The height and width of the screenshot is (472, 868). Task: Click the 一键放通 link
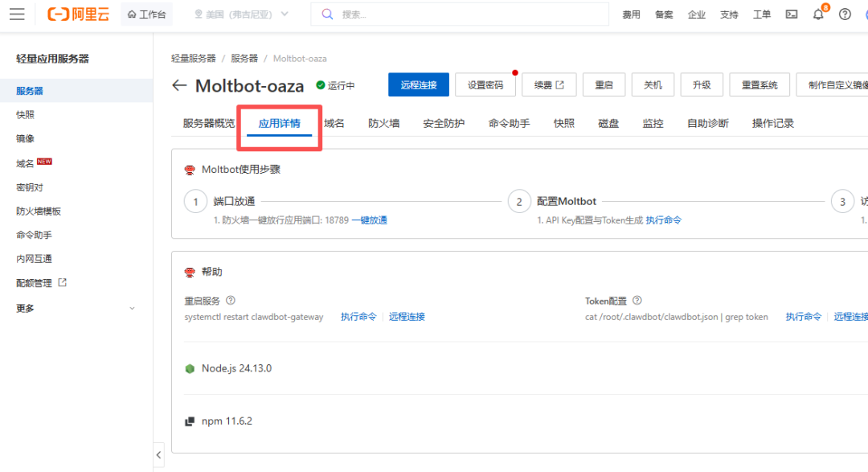[x=369, y=220]
